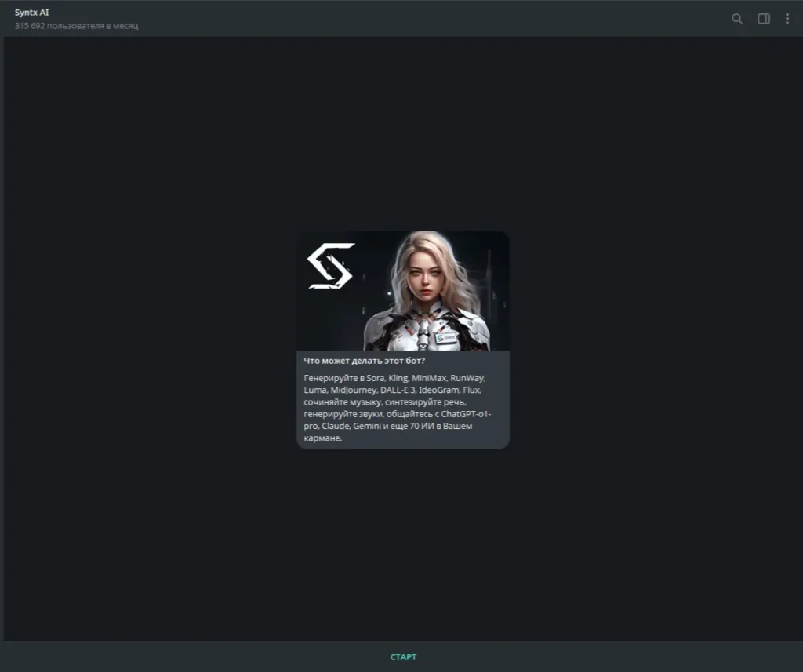Click the '315 692 пользователя в месяц' subtitle

click(76, 26)
